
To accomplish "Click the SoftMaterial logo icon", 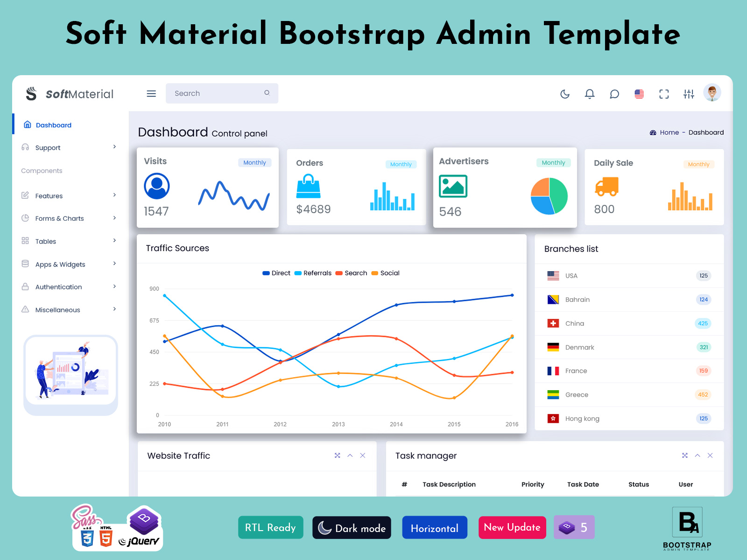I will pos(31,93).
